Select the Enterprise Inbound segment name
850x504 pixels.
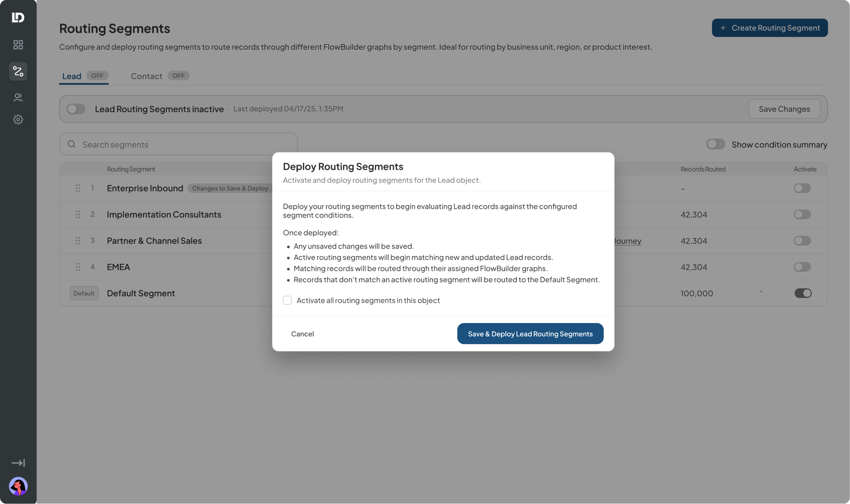pyautogui.click(x=145, y=188)
